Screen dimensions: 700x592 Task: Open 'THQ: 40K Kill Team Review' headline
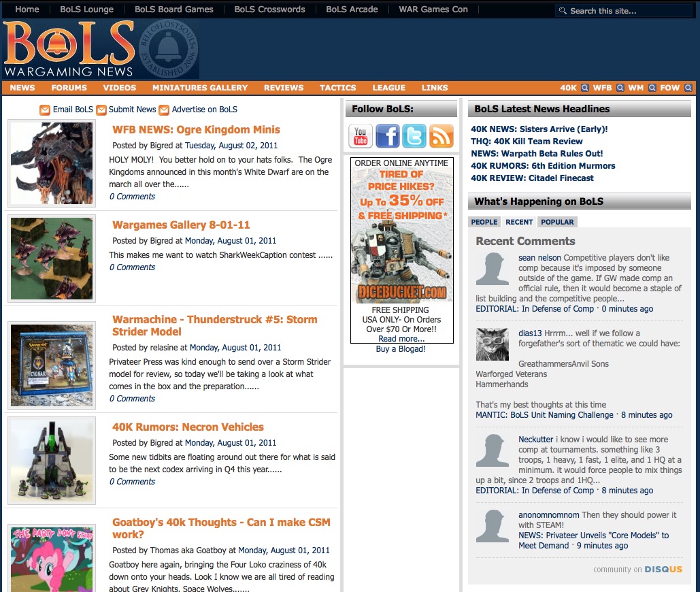[527, 141]
